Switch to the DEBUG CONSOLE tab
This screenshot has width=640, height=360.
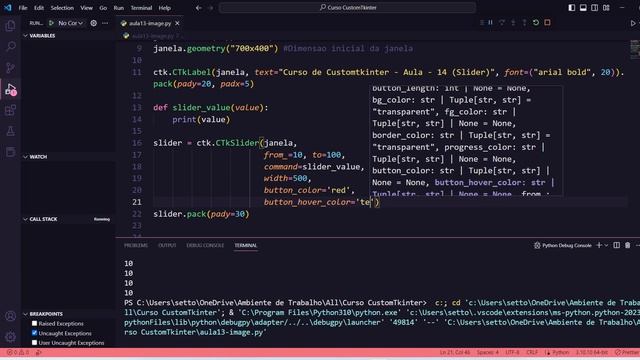pyautogui.click(x=205, y=245)
